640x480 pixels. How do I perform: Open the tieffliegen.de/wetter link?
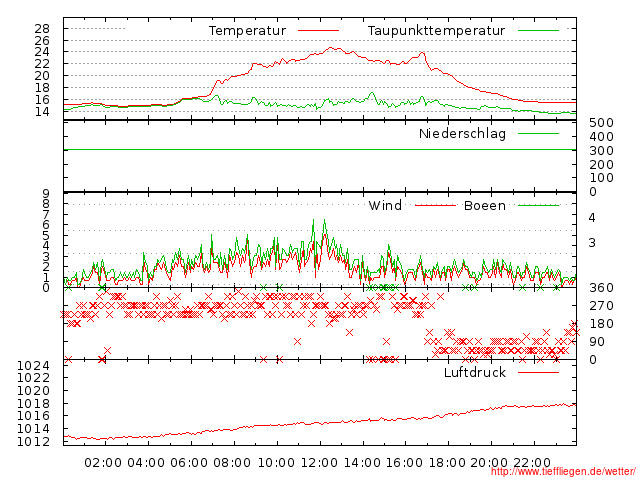[x=563, y=472]
